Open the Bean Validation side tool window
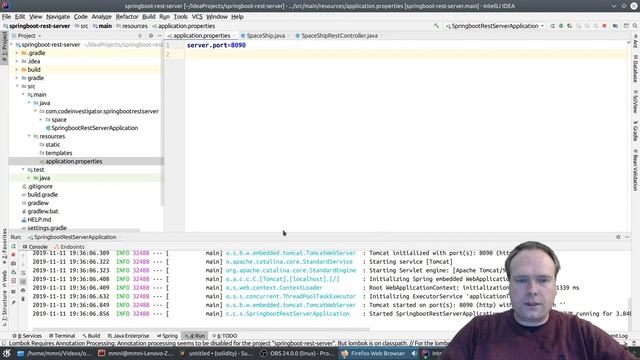This screenshot has width=640, height=360. pos(636,169)
